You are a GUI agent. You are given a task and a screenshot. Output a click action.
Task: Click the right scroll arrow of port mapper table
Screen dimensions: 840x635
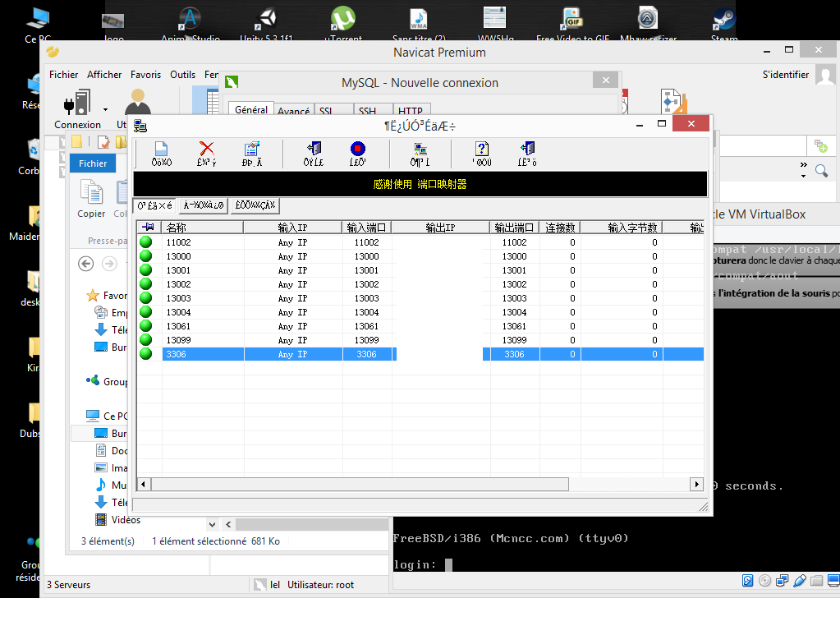click(696, 485)
